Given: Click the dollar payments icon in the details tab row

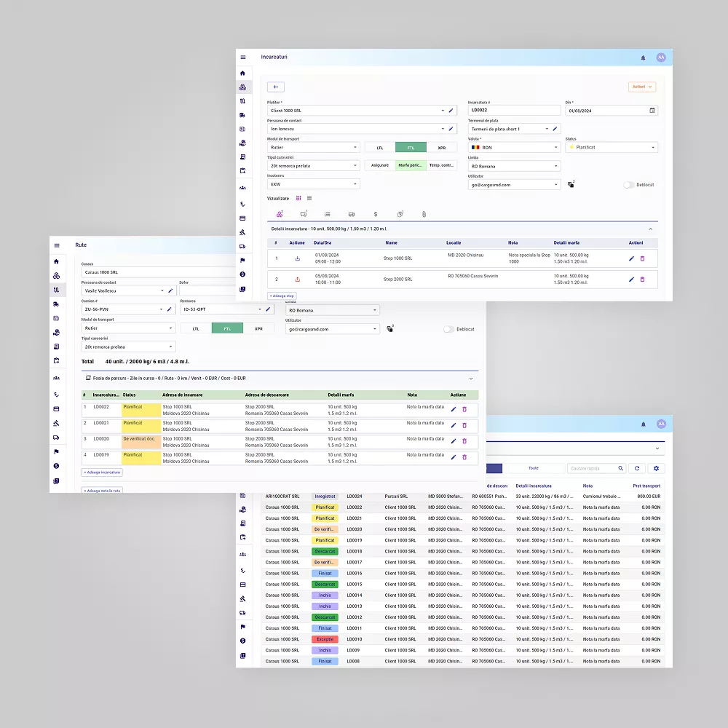Looking at the screenshot, I should (375, 214).
